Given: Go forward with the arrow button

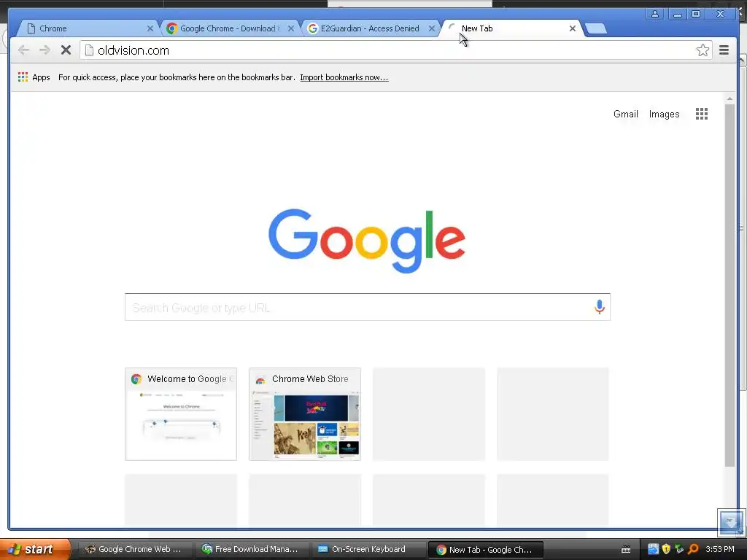Looking at the screenshot, I should (44, 50).
